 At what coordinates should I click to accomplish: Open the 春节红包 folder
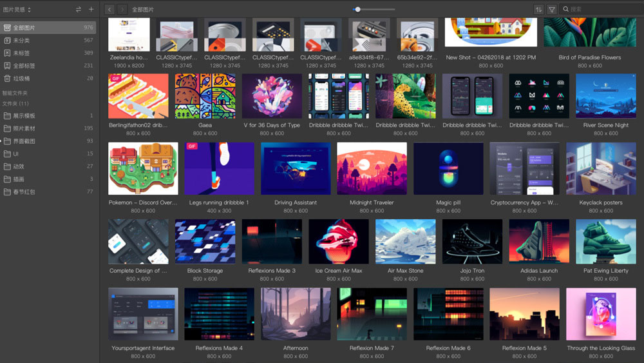pos(48,192)
